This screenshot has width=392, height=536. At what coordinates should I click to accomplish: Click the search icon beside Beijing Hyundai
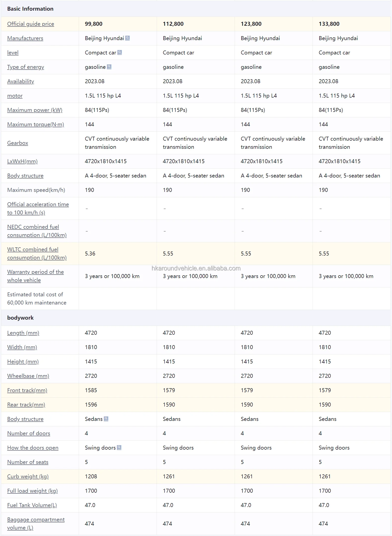(x=127, y=38)
